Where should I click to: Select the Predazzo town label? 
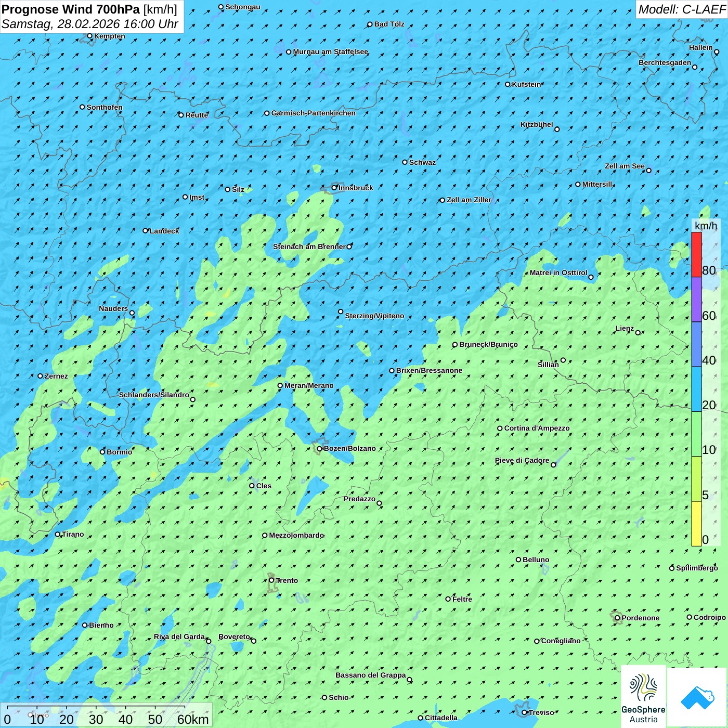tap(359, 499)
